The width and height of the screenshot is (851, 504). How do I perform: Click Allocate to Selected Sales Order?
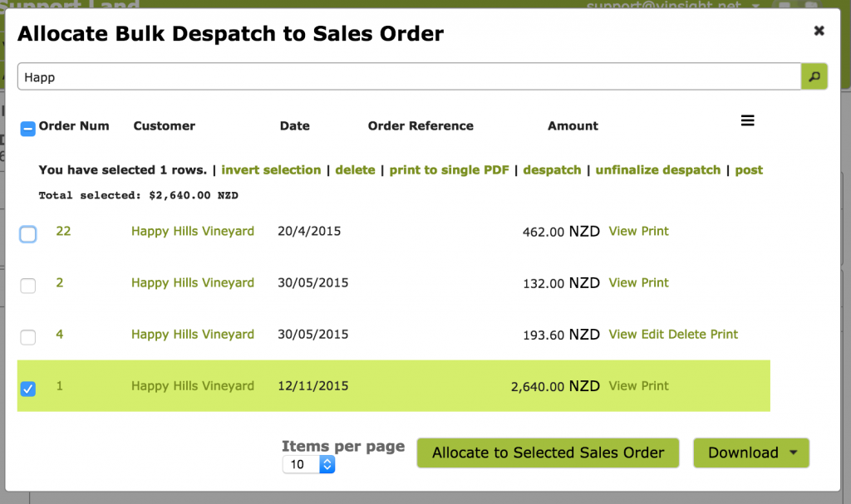point(548,453)
